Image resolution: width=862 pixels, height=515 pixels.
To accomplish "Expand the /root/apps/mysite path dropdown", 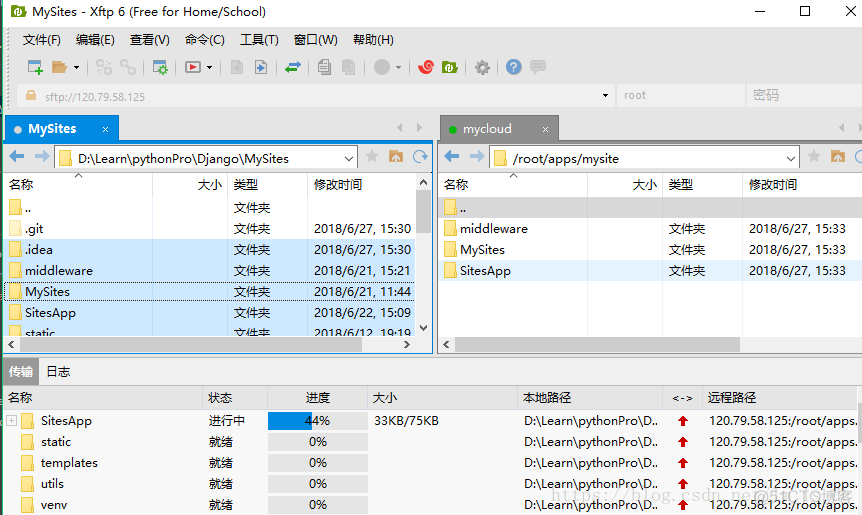I will (x=791, y=158).
